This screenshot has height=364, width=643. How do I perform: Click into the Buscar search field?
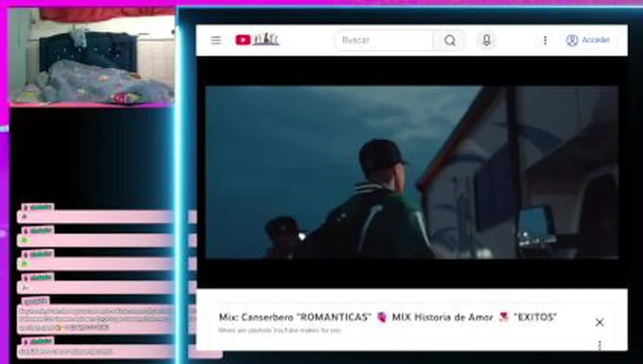(x=383, y=40)
